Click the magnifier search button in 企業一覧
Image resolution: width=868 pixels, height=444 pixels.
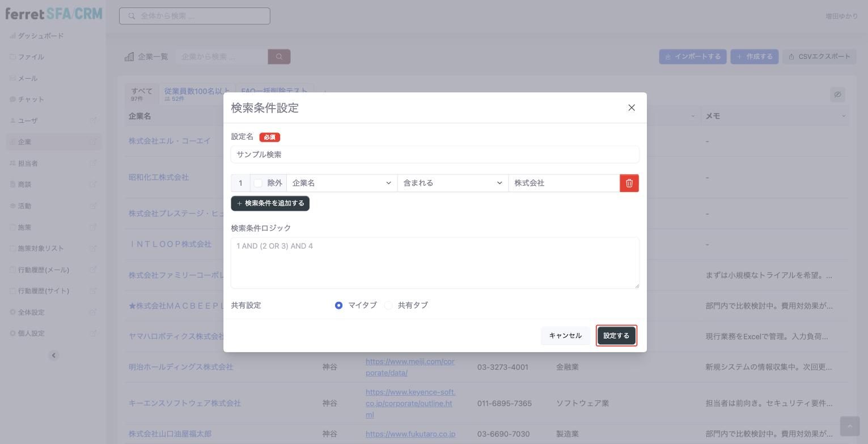(279, 57)
